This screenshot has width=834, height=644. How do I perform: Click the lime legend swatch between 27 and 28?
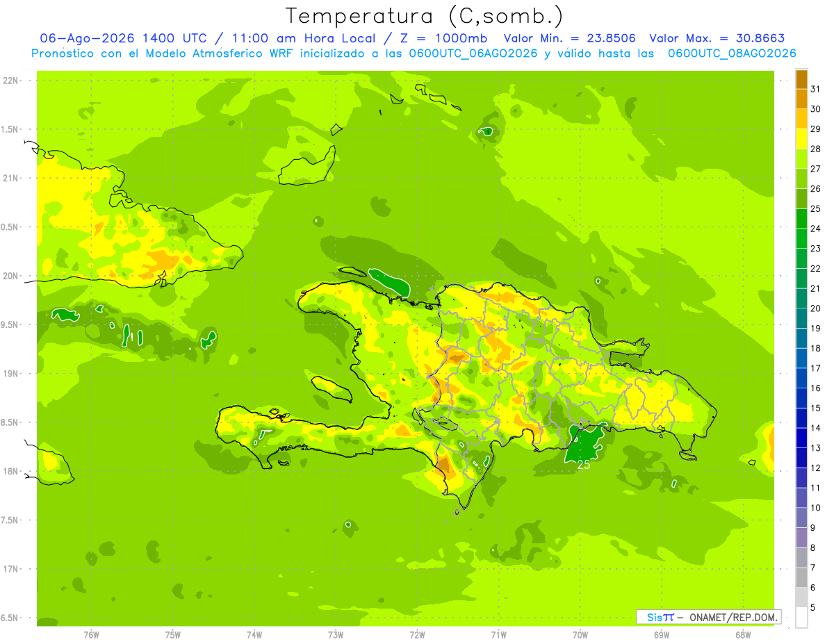801,159
